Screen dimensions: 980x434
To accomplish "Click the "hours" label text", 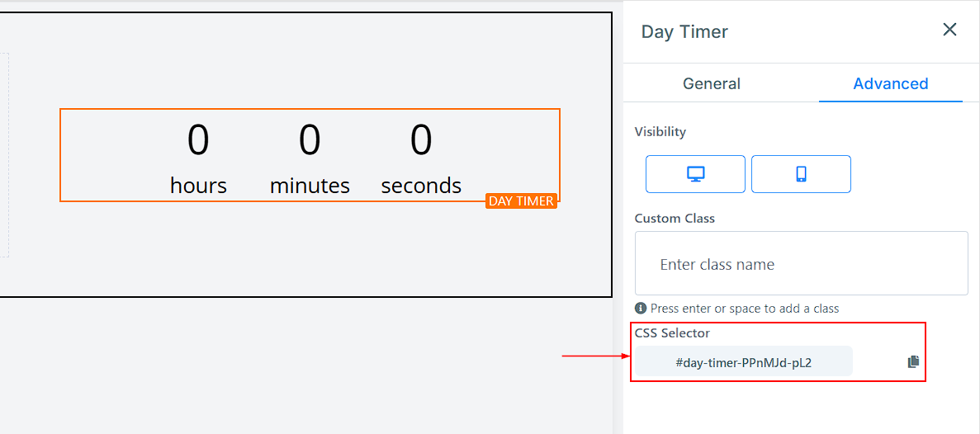I will (x=198, y=186).
